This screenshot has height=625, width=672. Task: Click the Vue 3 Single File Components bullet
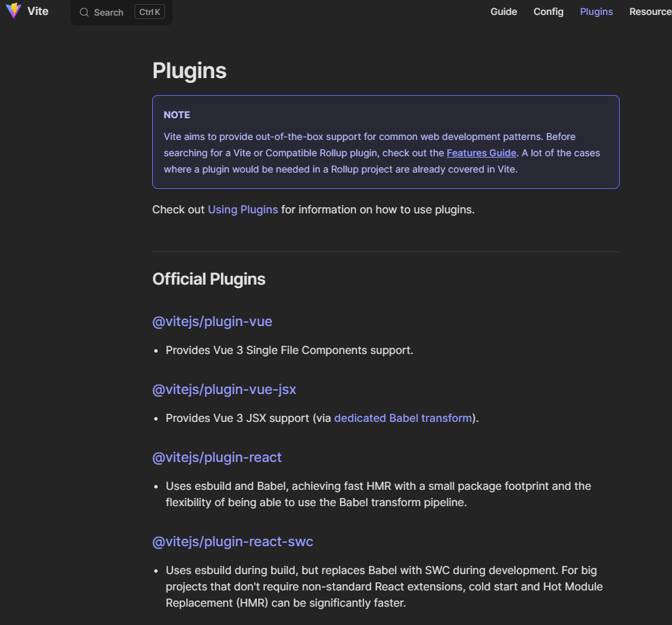coord(289,350)
